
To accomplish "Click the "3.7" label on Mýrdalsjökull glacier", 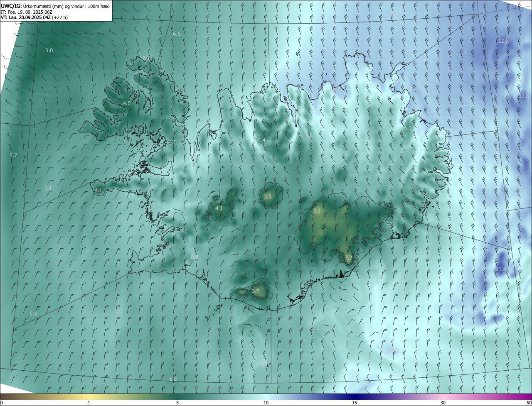I will 255,291.
